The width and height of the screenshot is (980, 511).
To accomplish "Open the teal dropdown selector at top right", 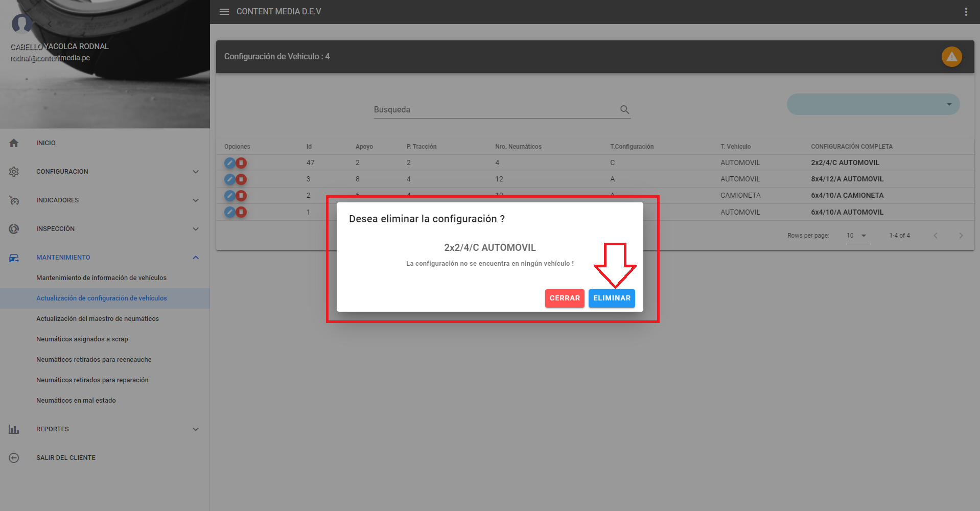I will pyautogui.click(x=873, y=104).
